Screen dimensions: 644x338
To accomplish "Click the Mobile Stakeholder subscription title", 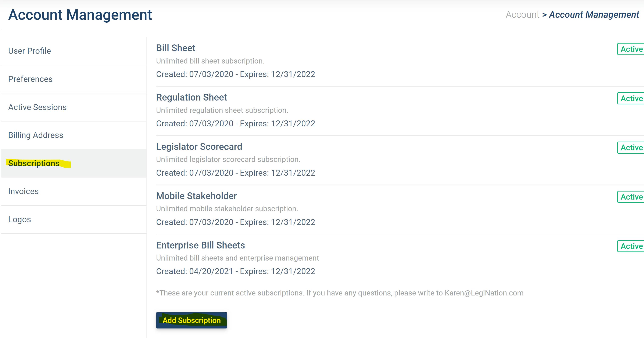I will pos(196,196).
